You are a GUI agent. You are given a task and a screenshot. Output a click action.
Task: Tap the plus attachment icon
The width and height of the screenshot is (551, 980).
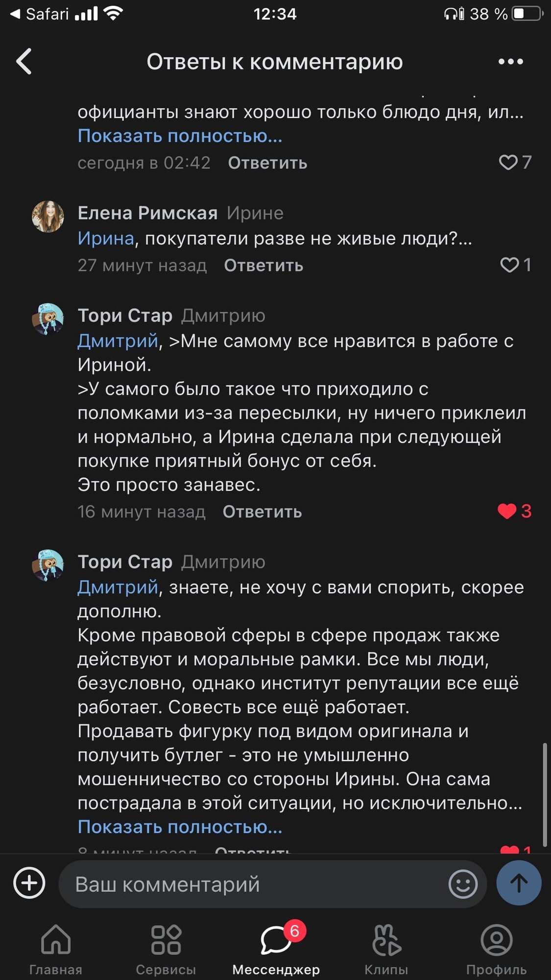pos(29,883)
